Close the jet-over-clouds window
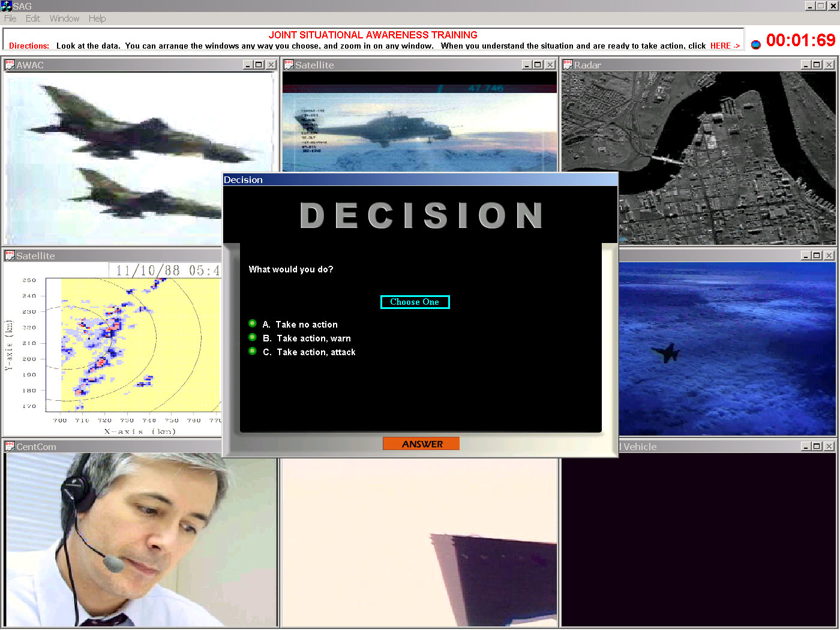Screen dimensions: 840x630 pyautogui.click(x=829, y=256)
